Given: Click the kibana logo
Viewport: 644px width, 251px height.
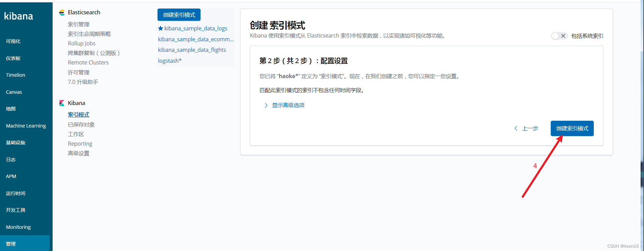Looking at the screenshot, I should [18, 16].
